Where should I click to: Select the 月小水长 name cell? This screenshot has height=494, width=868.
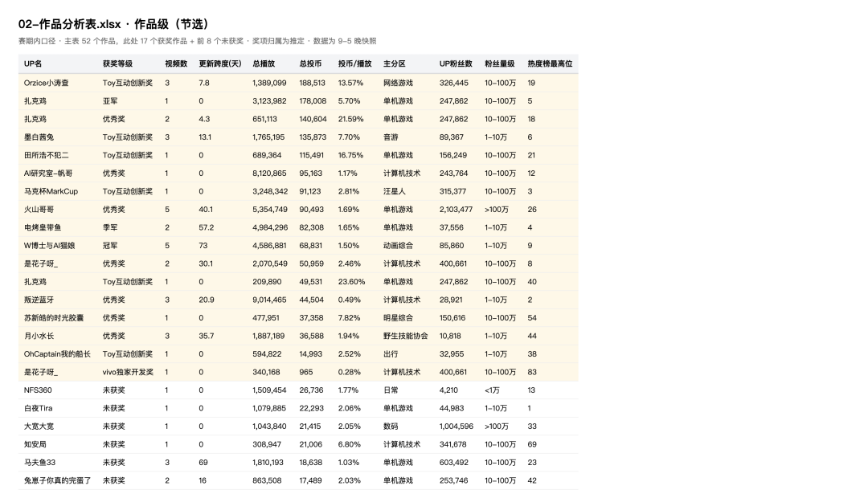(x=39, y=336)
